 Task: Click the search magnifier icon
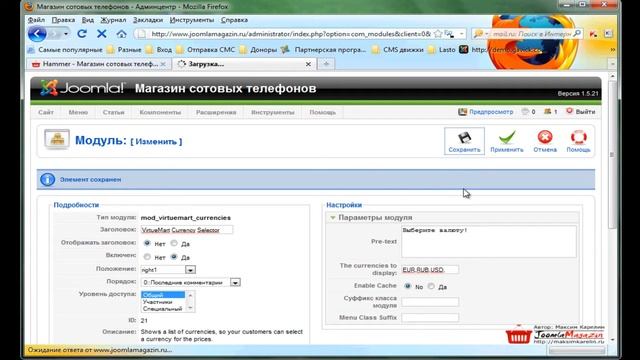(x=577, y=33)
